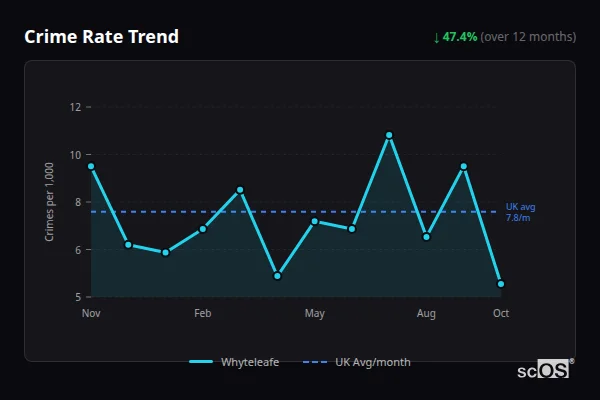
Task: Click the '47.4%' change figure
Action: tap(460, 37)
